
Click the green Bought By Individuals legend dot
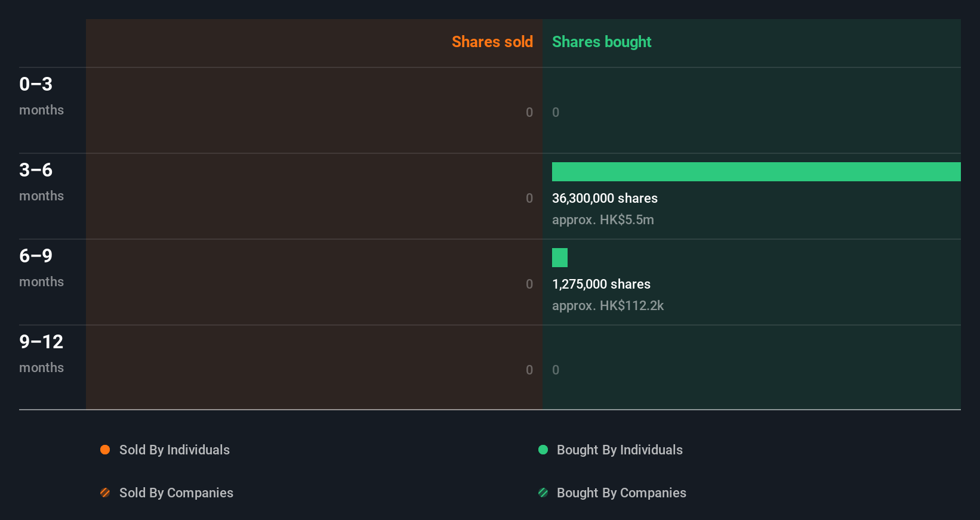(x=543, y=450)
